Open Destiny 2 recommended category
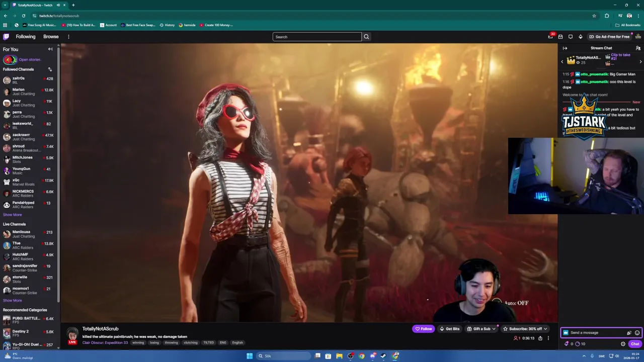644x362 pixels. click(x=28, y=333)
